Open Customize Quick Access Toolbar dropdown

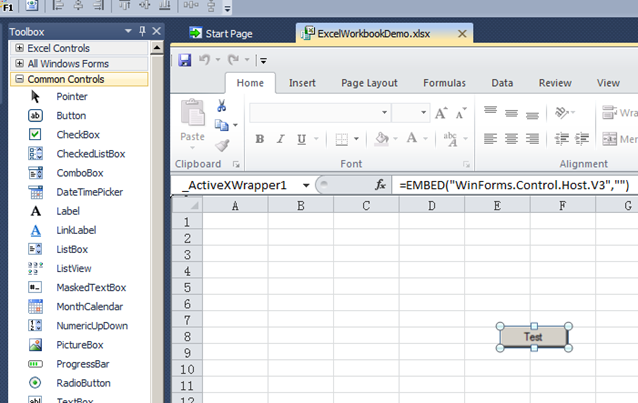pos(263,61)
